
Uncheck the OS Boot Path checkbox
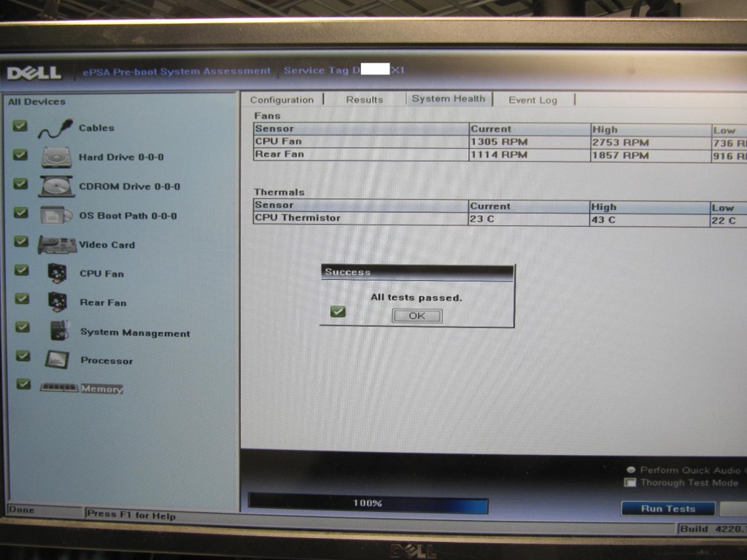(x=20, y=212)
